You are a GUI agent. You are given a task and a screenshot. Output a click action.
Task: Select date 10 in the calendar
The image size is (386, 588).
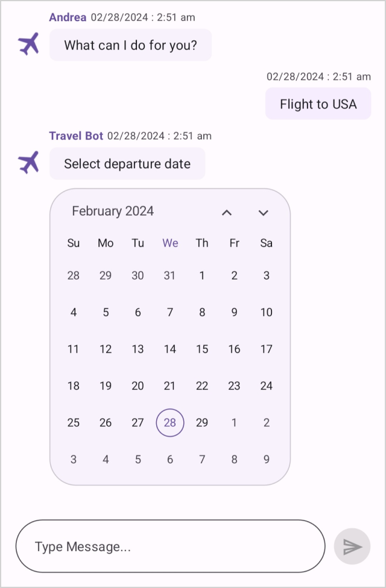(x=266, y=312)
